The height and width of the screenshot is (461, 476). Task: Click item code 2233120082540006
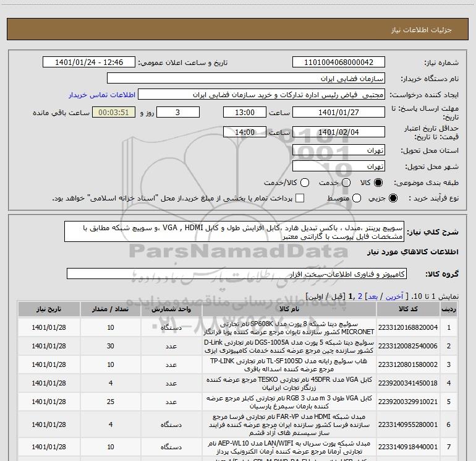pyautogui.click(x=408, y=346)
